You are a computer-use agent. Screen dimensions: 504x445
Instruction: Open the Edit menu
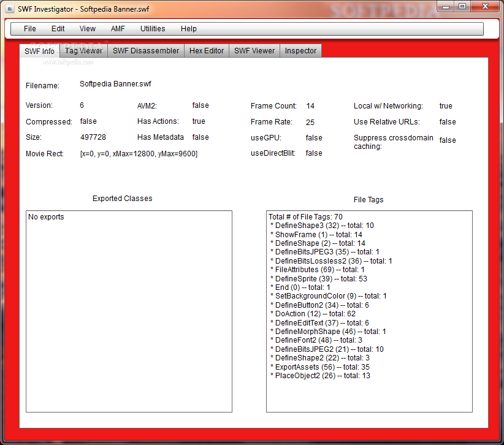58,29
